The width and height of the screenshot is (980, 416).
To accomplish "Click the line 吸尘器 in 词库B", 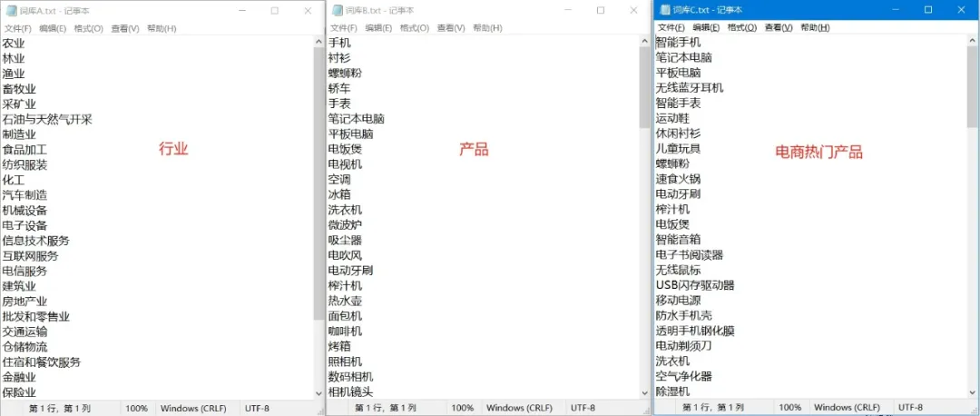I will click(x=346, y=240).
